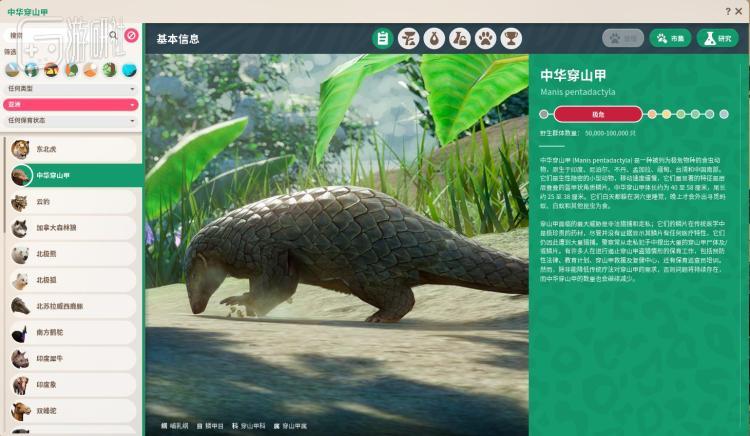Screen dimensions: 750x436
Task: Toggle the tropical biome filter
Action: pos(110,70)
